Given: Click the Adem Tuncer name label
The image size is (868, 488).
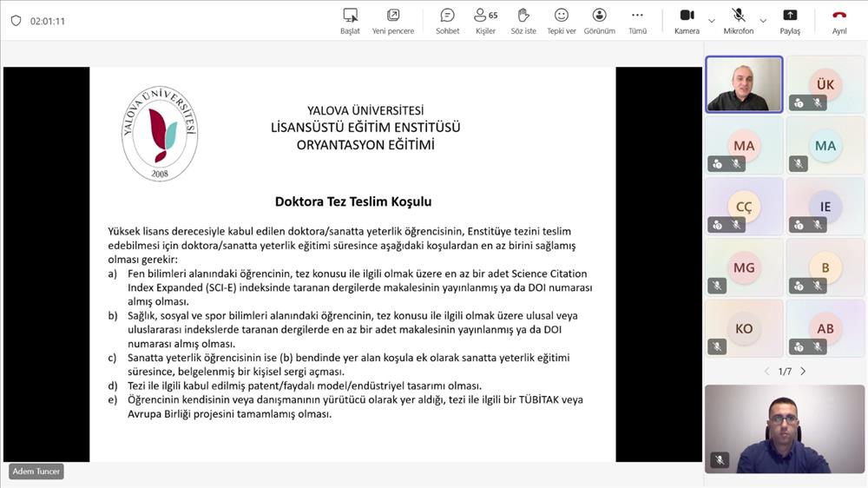Looking at the screenshot, I should 36,472.
